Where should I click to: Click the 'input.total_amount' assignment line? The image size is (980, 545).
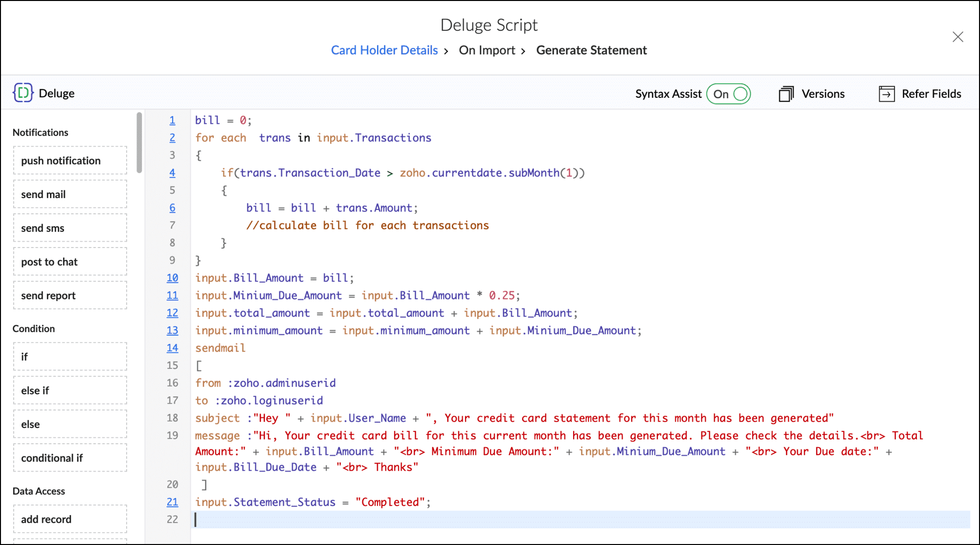[x=386, y=313]
